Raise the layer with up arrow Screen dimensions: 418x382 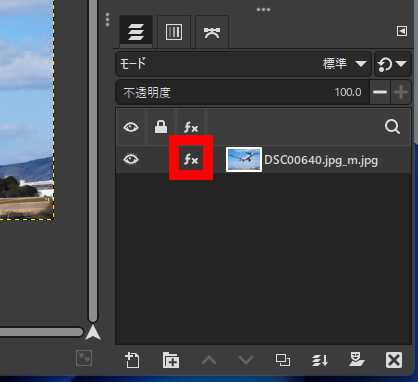(x=209, y=360)
